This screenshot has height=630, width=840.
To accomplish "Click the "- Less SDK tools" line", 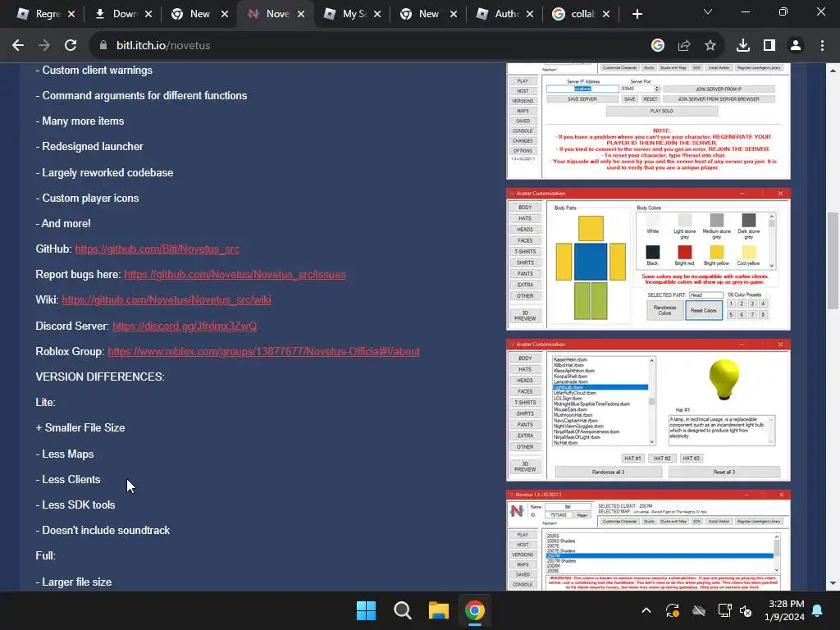I will point(75,504).
